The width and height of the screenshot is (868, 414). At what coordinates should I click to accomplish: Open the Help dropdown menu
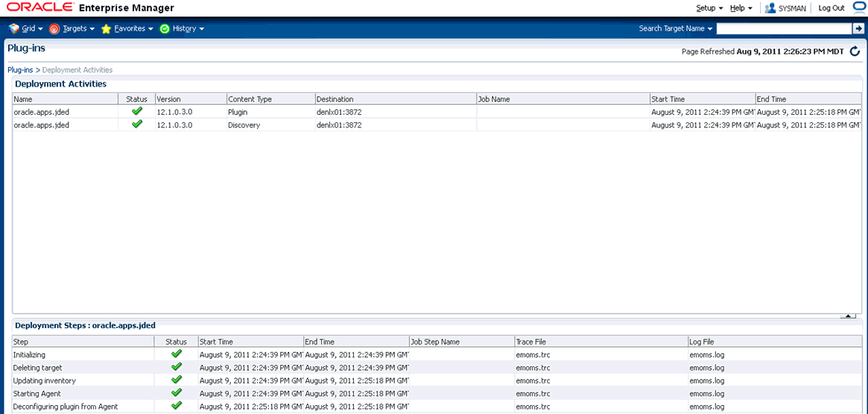click(x=741, y=8)
